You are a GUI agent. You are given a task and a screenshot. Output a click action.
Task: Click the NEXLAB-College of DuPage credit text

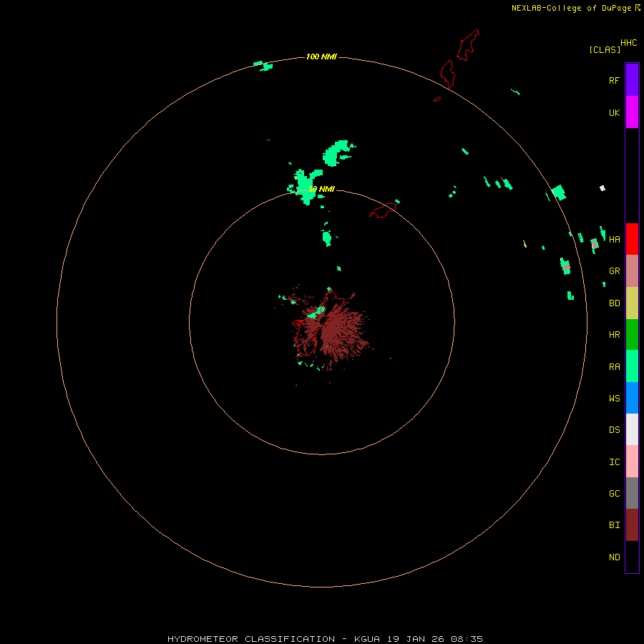click(x=571, y=8)
